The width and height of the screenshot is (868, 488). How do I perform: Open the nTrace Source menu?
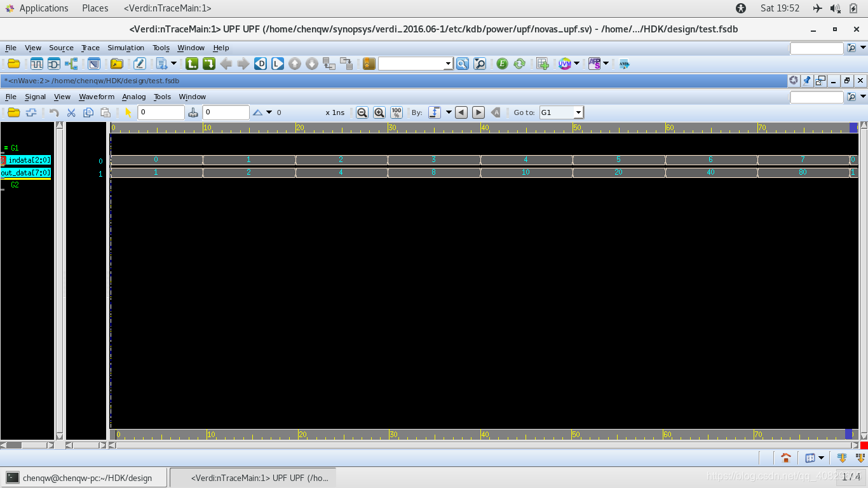click(x=61, y=48)
